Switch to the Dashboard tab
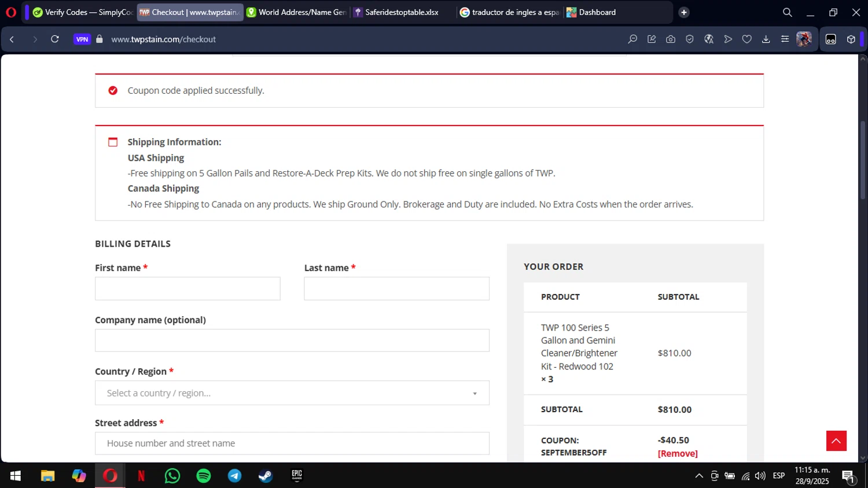Viewport: 868px width, 488px height. (616, 12)
